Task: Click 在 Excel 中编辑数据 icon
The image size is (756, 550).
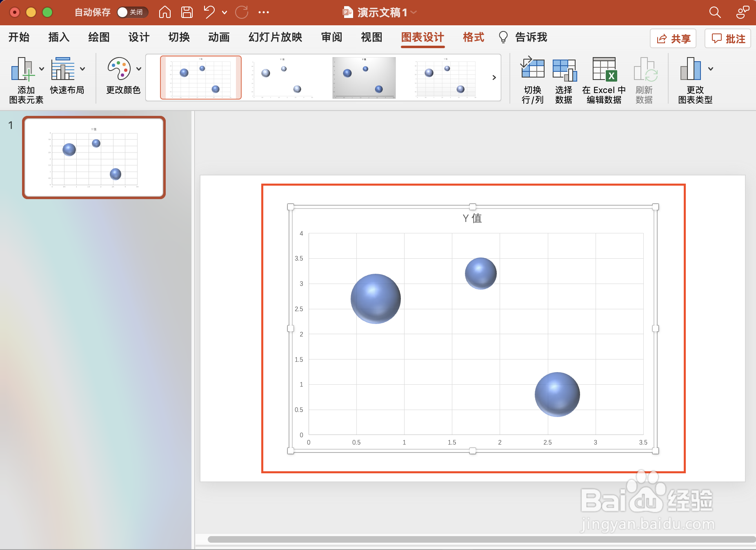Action: (x=604, y=69)
